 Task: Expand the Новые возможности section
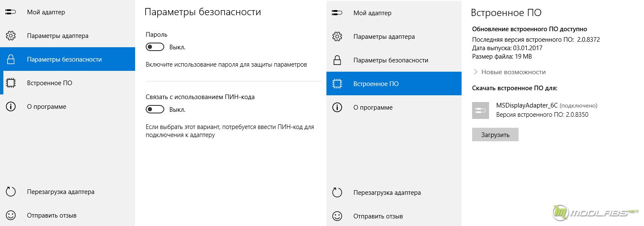pos(510,72)
